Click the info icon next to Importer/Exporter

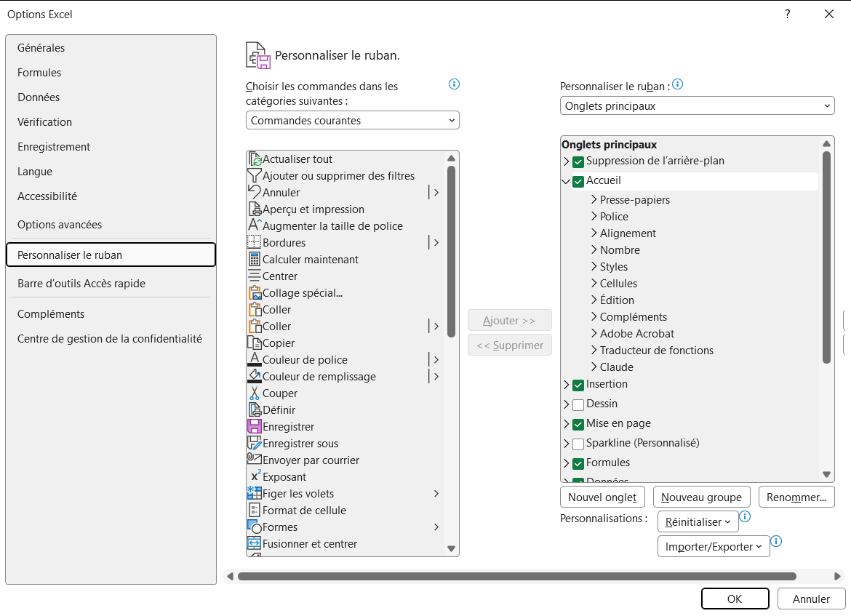[x=777, y=541]
